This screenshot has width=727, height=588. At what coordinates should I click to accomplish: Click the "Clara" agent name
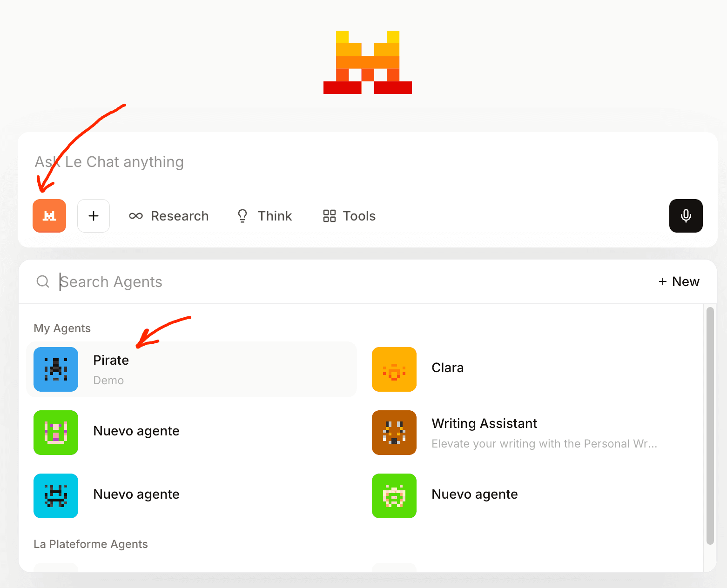click(x=448, y=367)
